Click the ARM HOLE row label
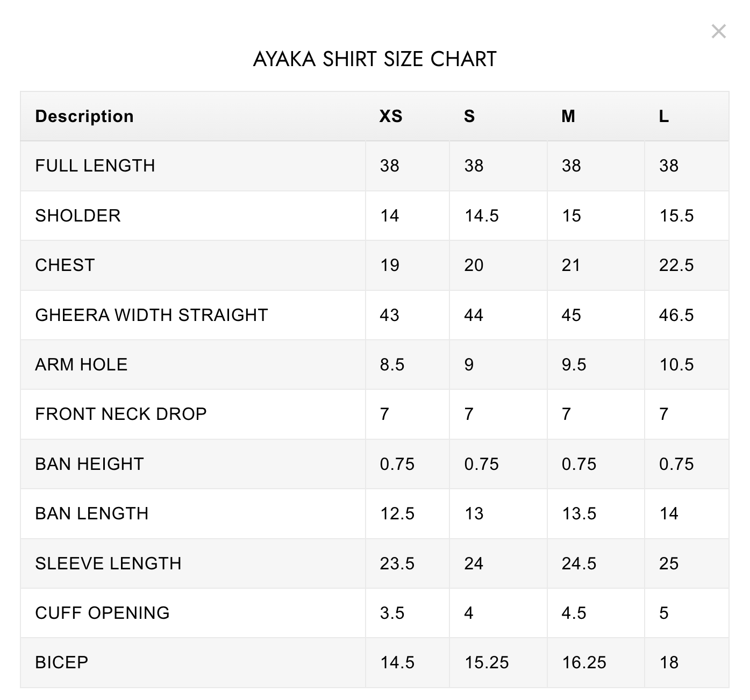Viewport: 750px width, 700px height. coord(81,365)
